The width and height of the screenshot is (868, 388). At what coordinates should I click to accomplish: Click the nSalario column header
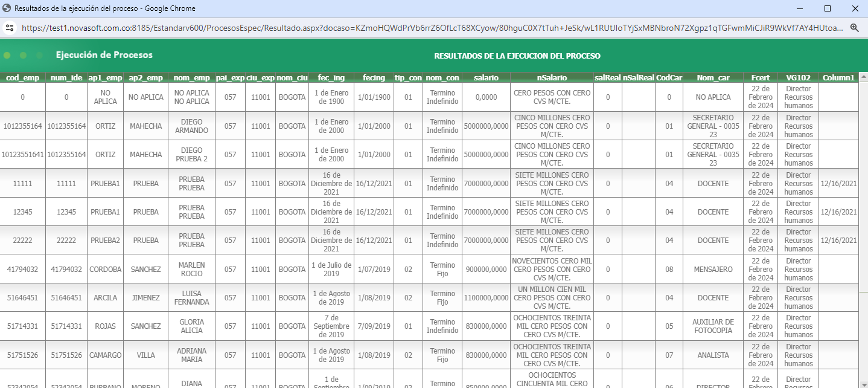coord(552,78)
